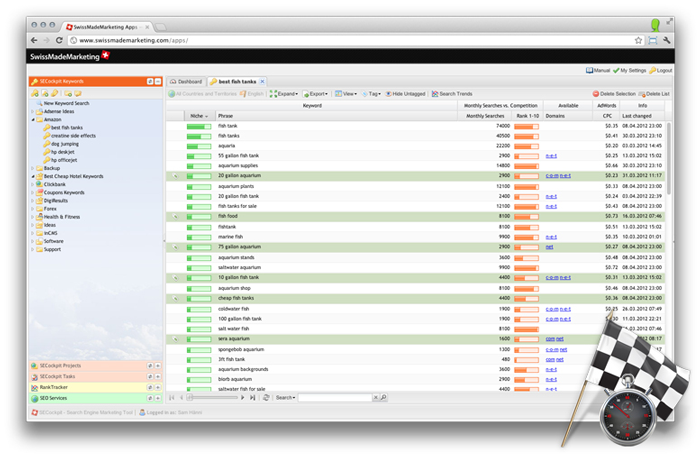Viewport: 700px width, 457px height.
Task: Switch to the Dashboard tab
Action: tap(186, 82)
